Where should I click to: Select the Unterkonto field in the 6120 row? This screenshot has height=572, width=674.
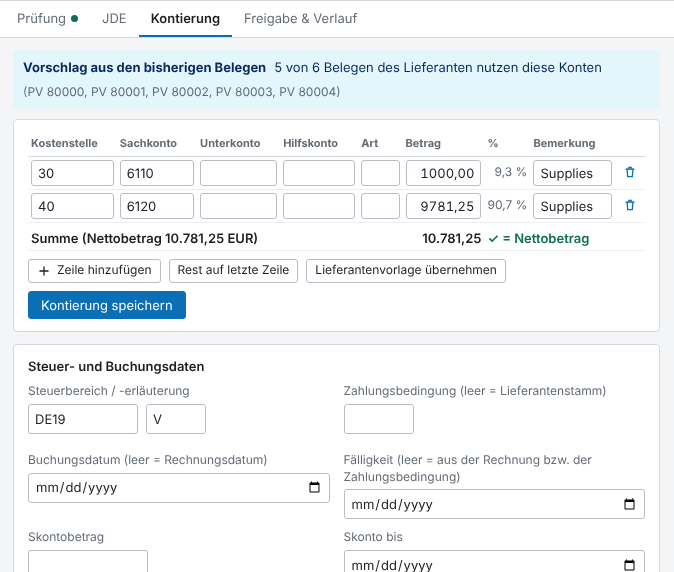(238, 206)
